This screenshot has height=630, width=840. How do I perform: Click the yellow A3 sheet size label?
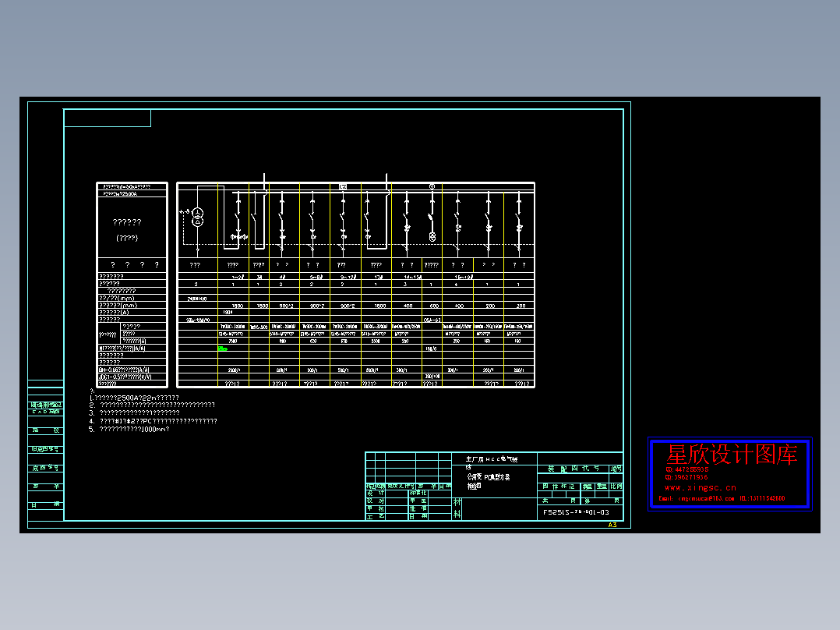click(612, 525)
